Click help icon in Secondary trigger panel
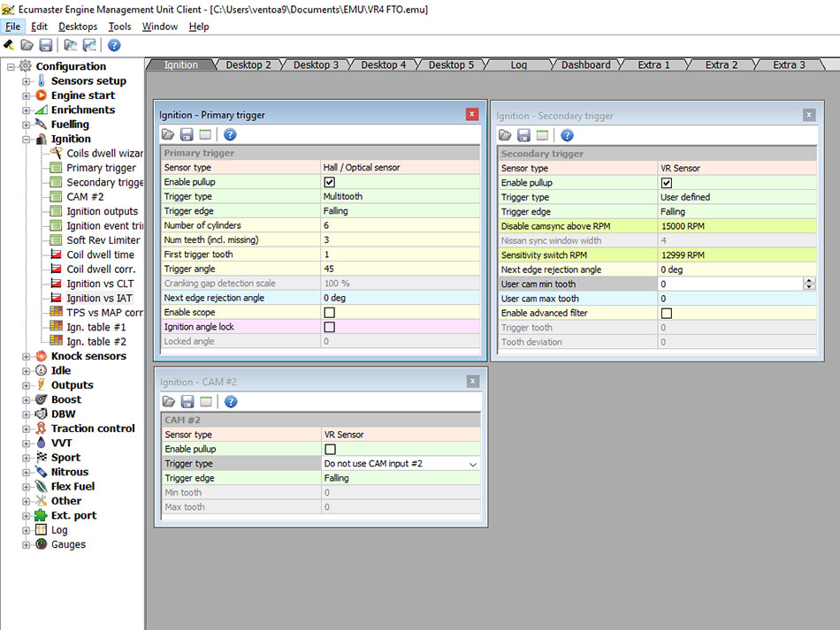The width and height of the screenshot is (840, 630). click(567, 135)
